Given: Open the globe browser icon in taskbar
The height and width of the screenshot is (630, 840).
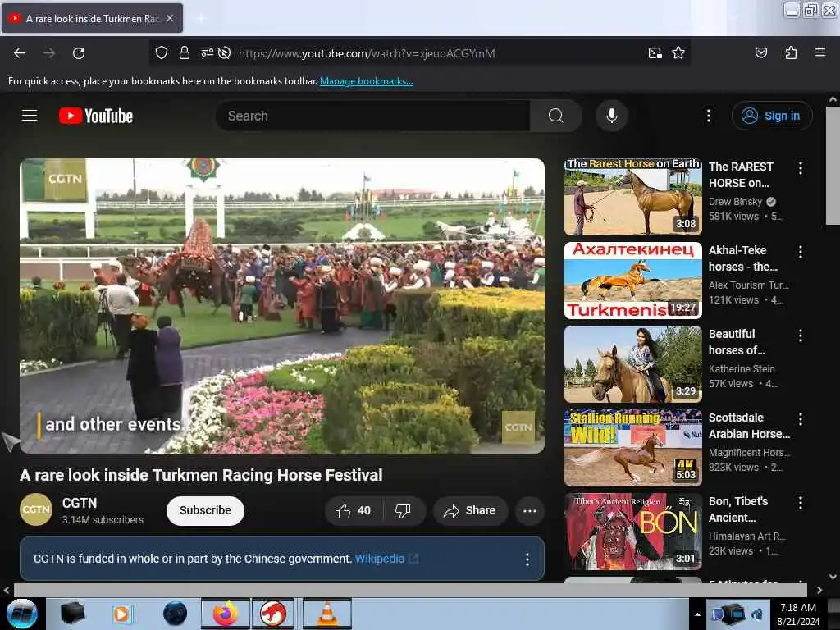Looking at the screenshot, I should [176, 614].
